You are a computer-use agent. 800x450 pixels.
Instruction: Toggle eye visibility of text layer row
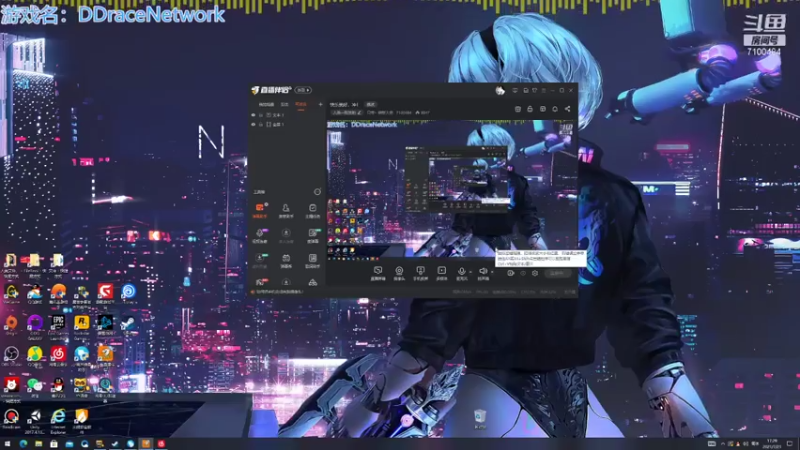tap(254, 115)
